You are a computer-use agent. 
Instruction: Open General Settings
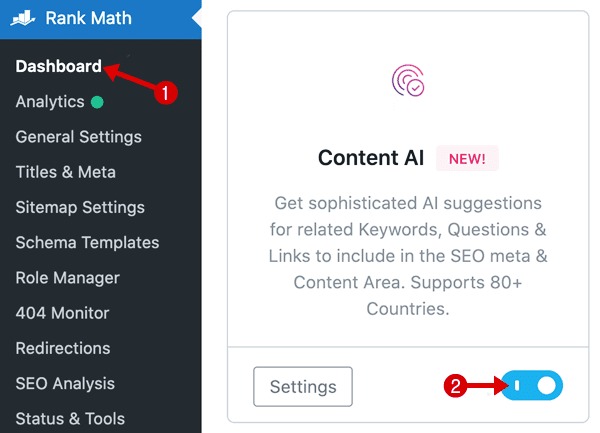(78, 137)
